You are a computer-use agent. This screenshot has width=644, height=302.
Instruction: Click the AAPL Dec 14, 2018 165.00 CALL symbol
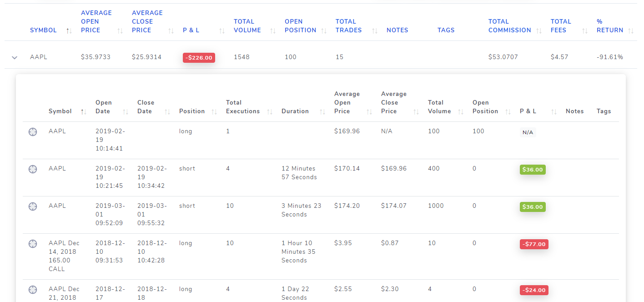(64, 256)
